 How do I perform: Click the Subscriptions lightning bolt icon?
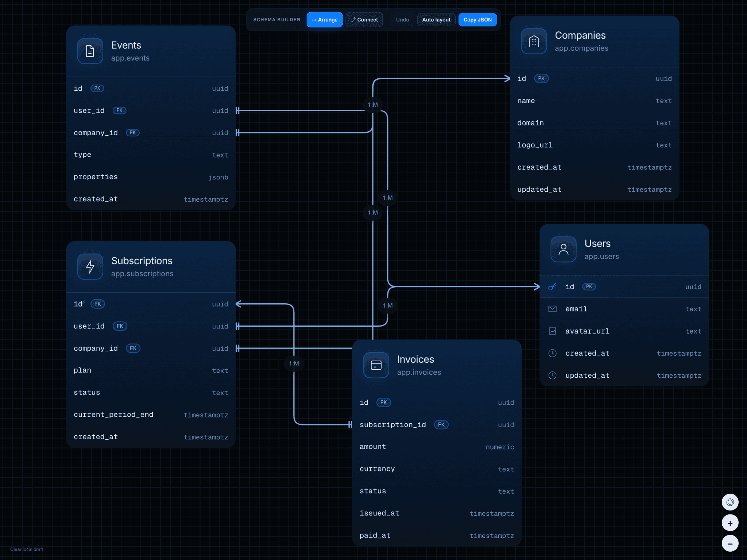pyautogui.click(x=90, y=267)
